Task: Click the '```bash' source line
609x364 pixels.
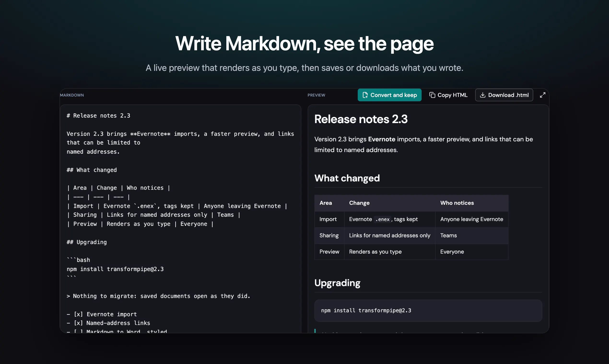Action: (78, 260)
